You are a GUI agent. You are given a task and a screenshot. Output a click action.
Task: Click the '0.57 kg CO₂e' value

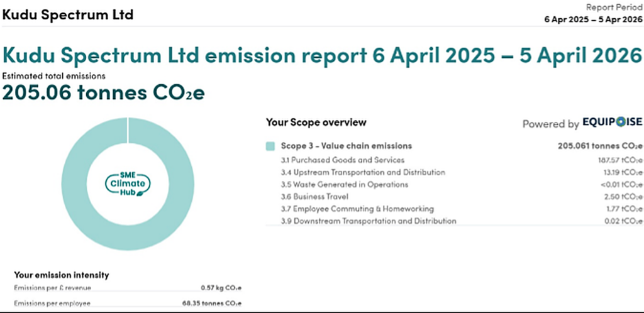(221, 288)
